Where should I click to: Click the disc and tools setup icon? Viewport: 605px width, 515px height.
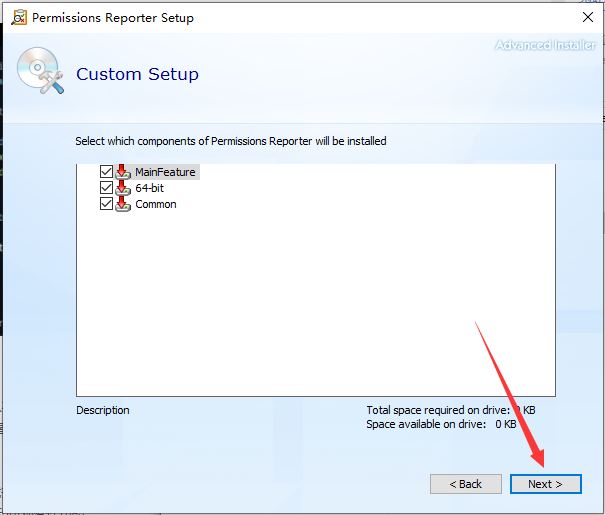[x=38, y=71]
